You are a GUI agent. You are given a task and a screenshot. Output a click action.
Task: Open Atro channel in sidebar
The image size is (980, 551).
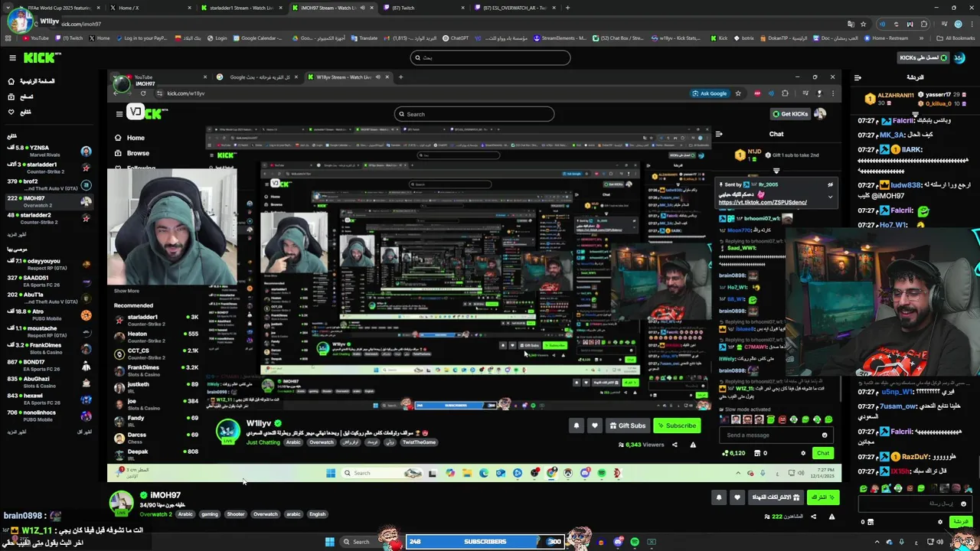pos(49,315)
